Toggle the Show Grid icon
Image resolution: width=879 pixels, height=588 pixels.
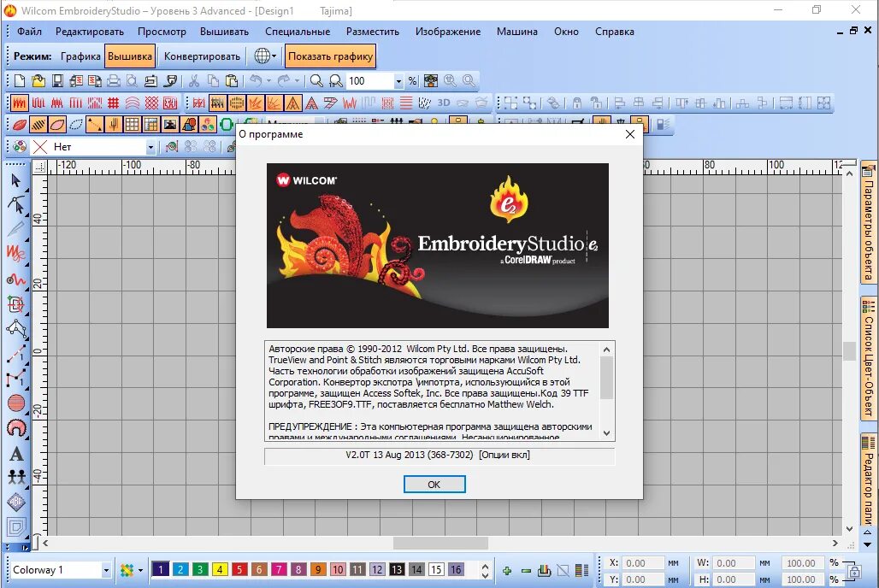(133, 125)
